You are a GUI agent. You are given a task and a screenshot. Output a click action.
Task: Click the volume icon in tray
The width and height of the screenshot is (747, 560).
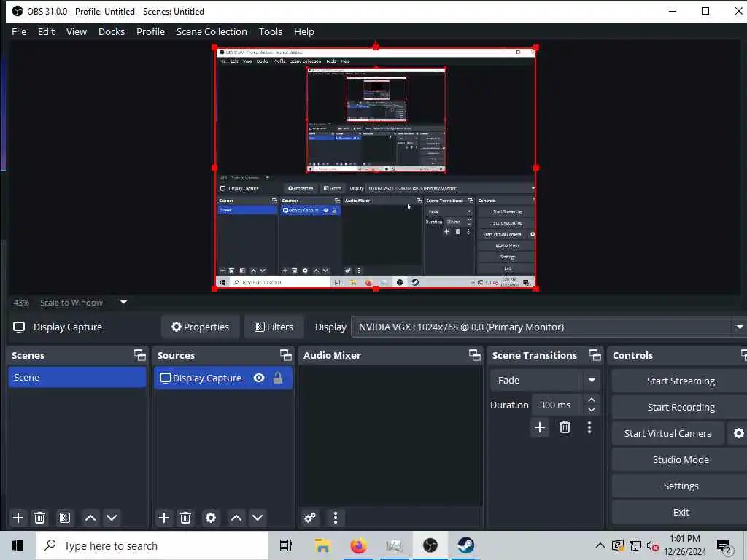[652, 545]
